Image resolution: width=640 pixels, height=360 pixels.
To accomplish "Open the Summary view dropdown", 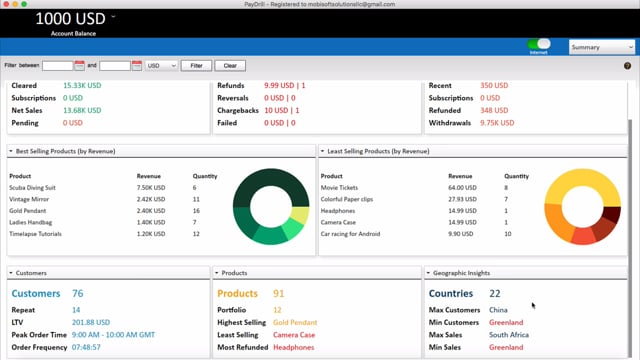I will point(602,47).
